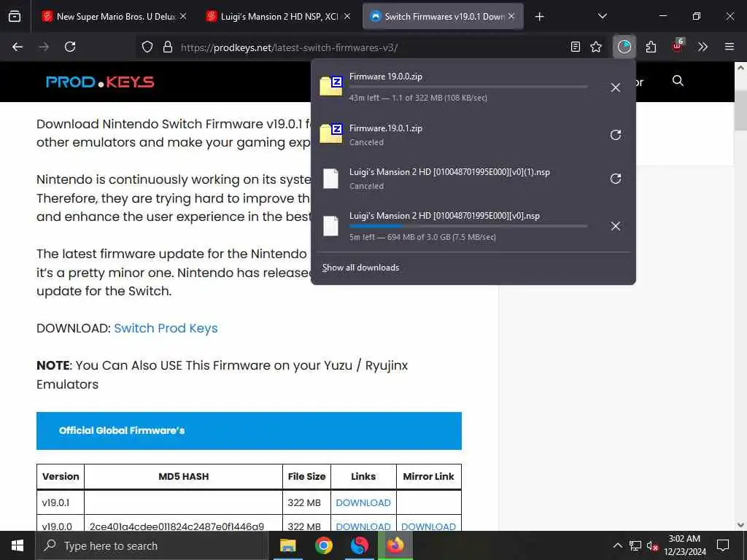
Task: Open File Explorer from the taskbar
Action: pyautogui.click(x=287, y=545)
